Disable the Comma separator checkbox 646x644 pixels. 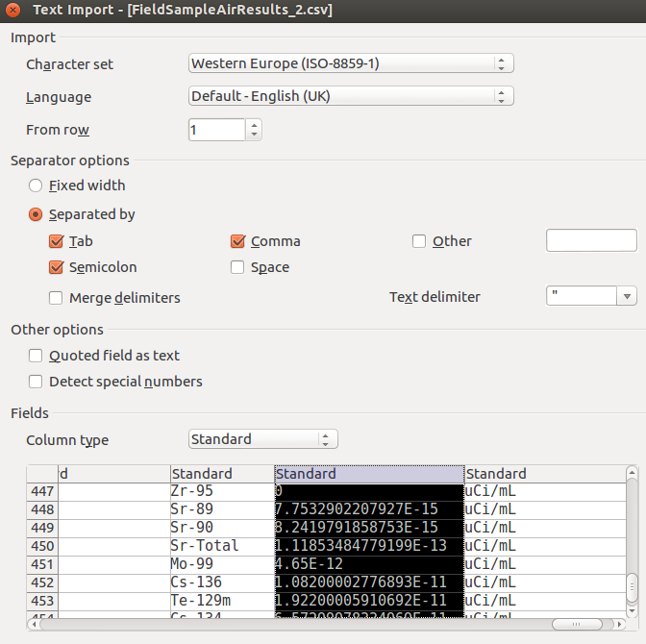click(237, 241)
